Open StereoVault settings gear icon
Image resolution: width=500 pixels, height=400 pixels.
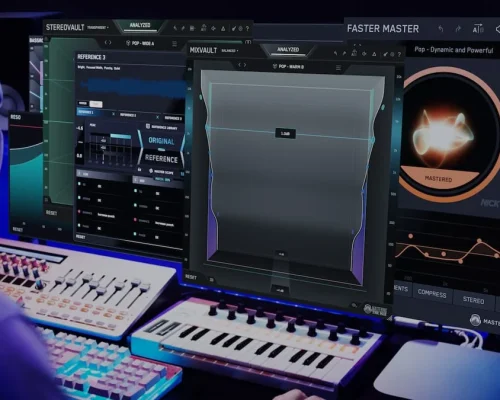[x=241, y=29]
